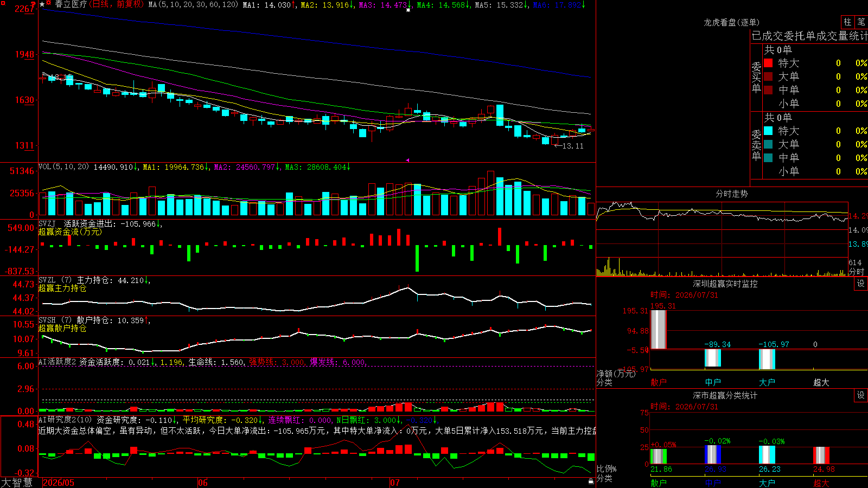Click the cyan 特大 sell-order color swatch

click(768, 131)
